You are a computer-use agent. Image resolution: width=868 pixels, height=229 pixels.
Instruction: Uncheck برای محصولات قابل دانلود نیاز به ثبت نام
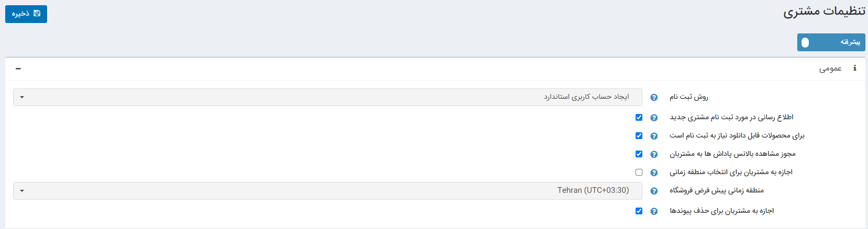pyautogui.click(x=639, y=136)
